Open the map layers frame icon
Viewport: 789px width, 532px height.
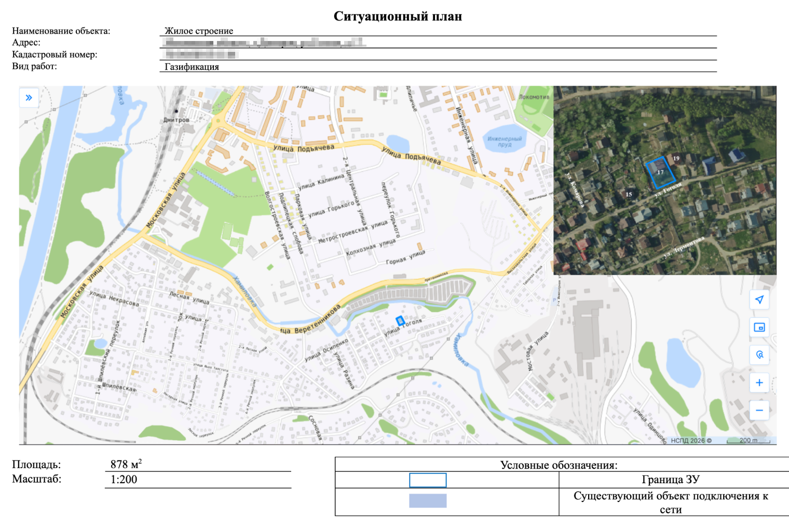(759, 328)
